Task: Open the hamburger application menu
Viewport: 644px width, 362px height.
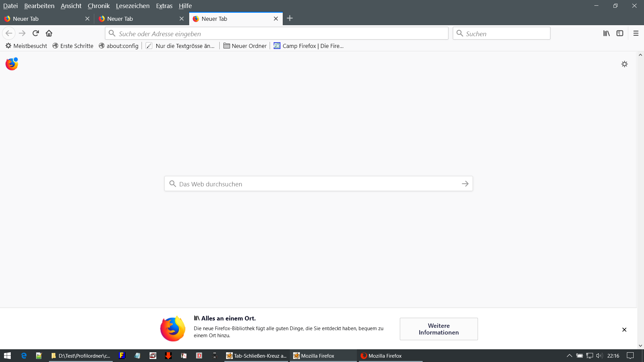Action: click(x=636, y=33)
